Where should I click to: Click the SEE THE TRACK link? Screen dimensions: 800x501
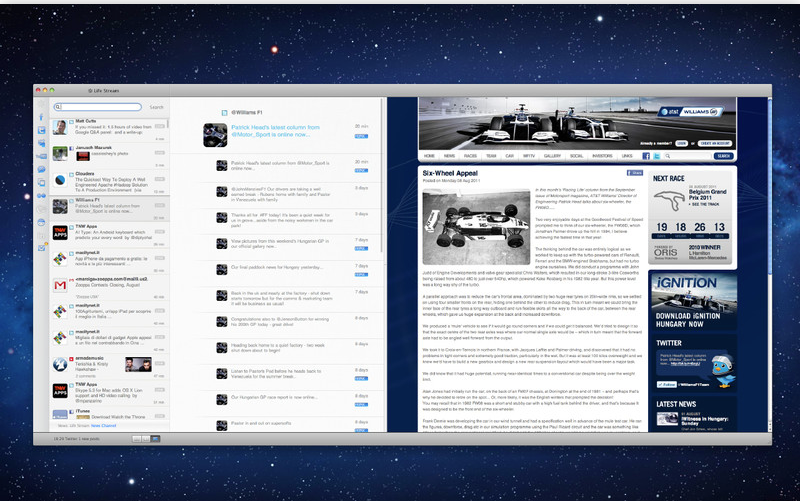pyautogui.click(x=705, y=204)
